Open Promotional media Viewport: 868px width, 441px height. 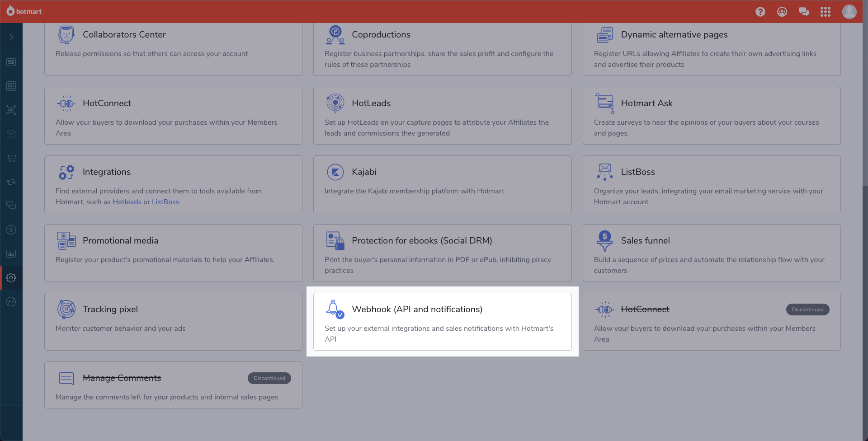coord(120,241)
